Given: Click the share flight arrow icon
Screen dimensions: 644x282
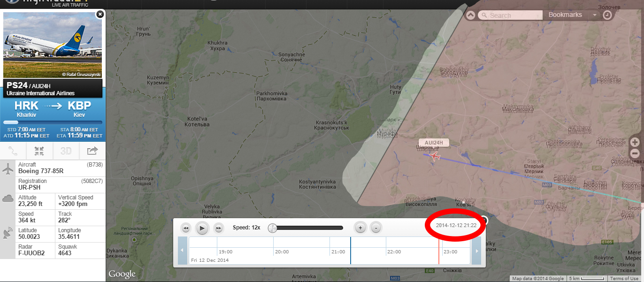Looking at the screenshot, I should point(92,151).
